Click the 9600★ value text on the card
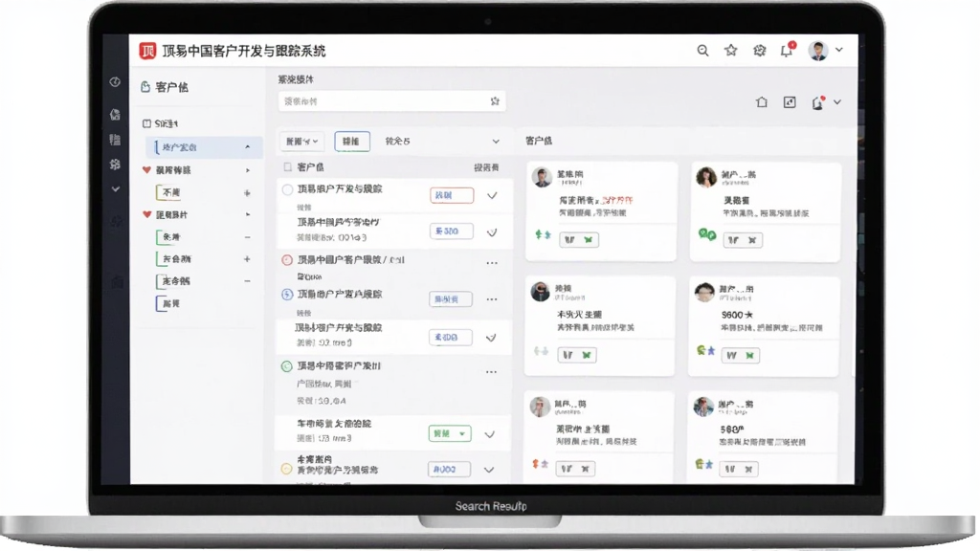This screenshot has height=551, width=980. pos(737,315)
